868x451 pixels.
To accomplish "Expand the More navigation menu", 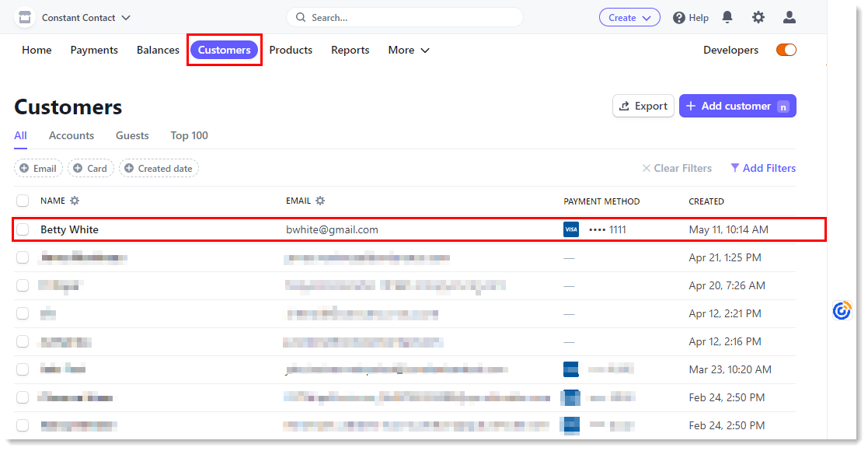I will (409, 50).
